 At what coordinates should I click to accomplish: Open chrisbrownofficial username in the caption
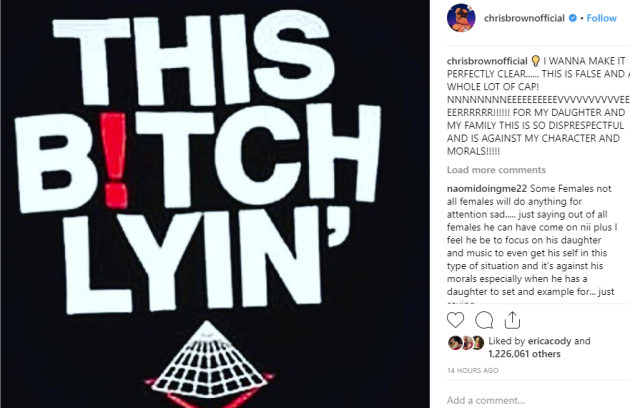[x=487, y=61]
